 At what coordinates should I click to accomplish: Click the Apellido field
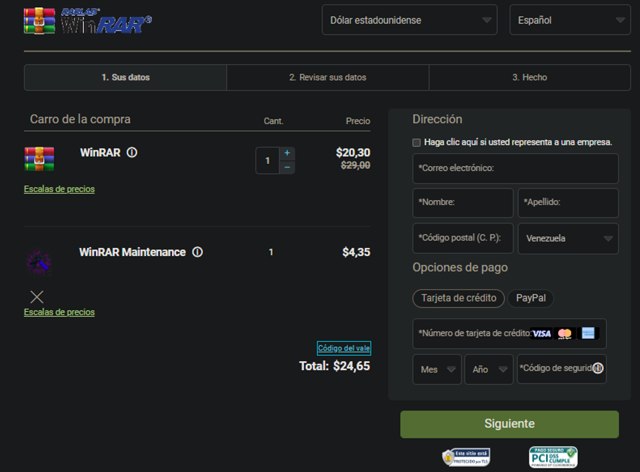coord(568,203)
